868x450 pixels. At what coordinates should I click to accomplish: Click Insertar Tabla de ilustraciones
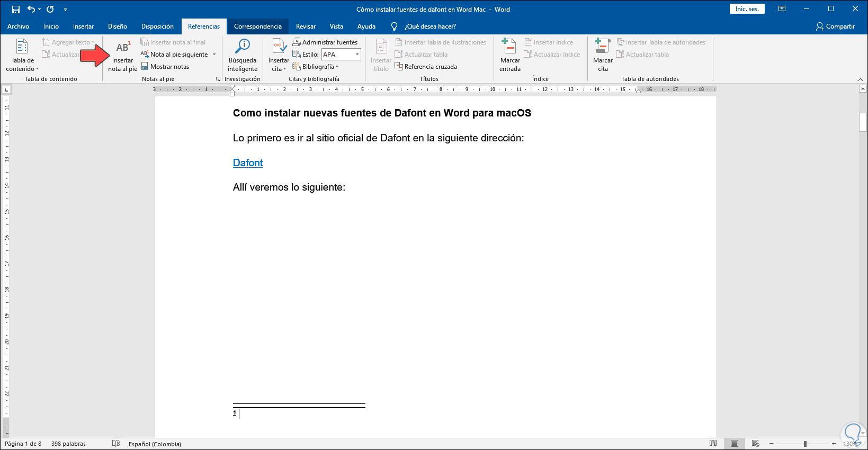441,42
